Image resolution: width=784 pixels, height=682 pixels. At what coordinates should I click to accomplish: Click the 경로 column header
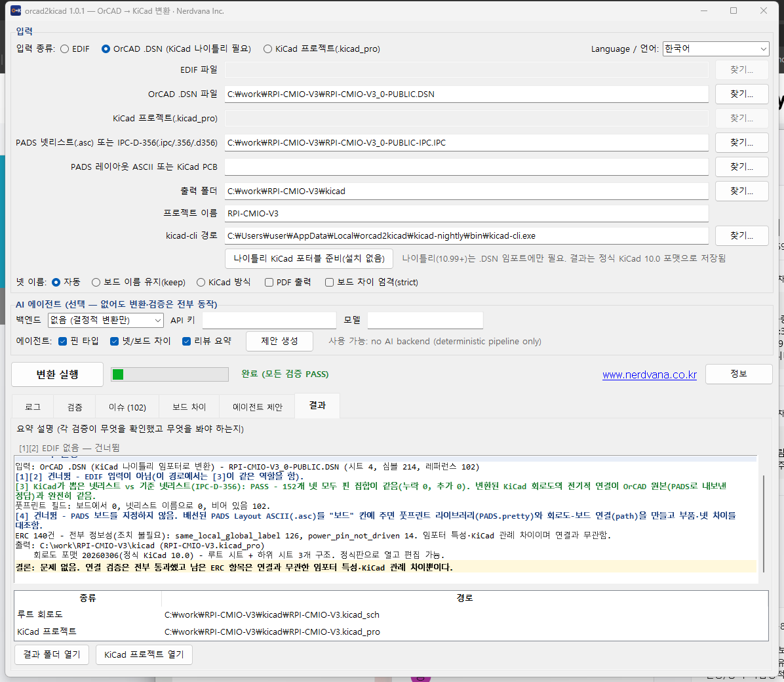465,598
